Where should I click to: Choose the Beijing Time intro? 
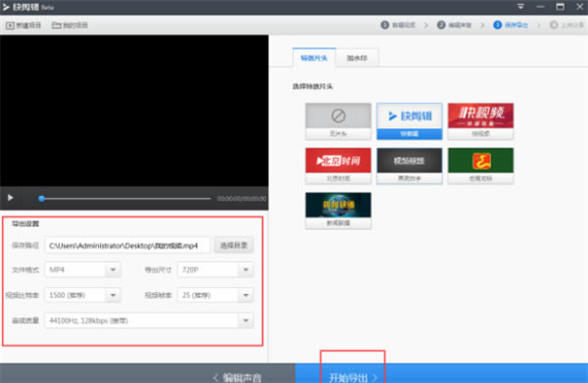click(x=338, y=166)
